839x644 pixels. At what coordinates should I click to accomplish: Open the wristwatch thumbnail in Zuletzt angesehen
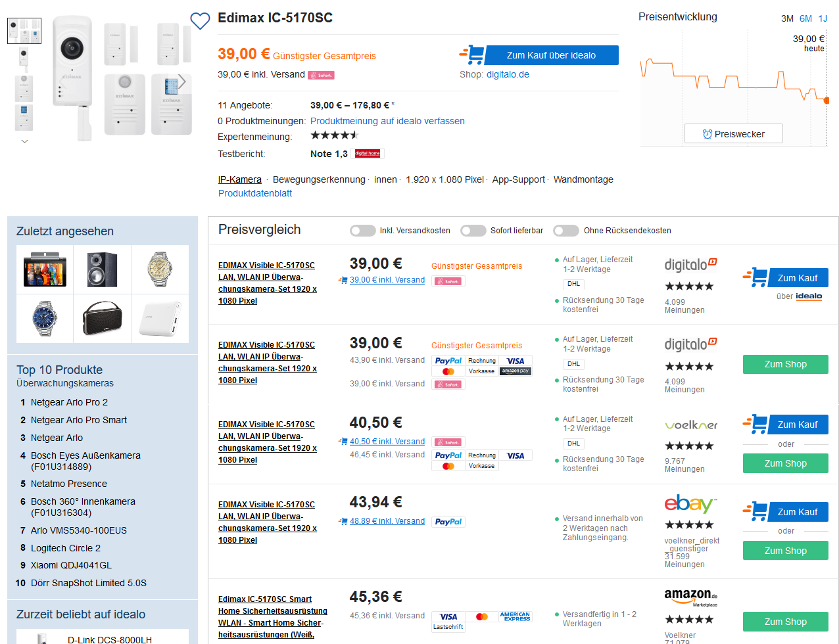160,269
